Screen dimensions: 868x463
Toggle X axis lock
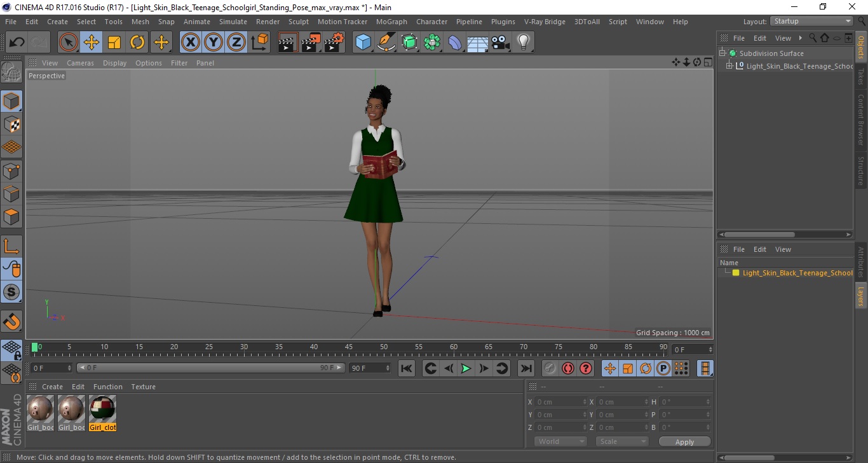pos(191,43)
